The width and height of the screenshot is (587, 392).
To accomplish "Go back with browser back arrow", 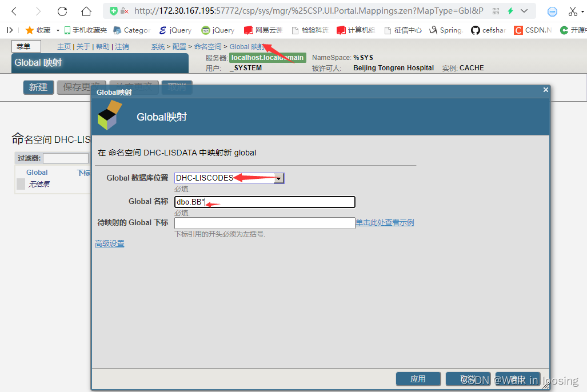I will tap(14, 11).
